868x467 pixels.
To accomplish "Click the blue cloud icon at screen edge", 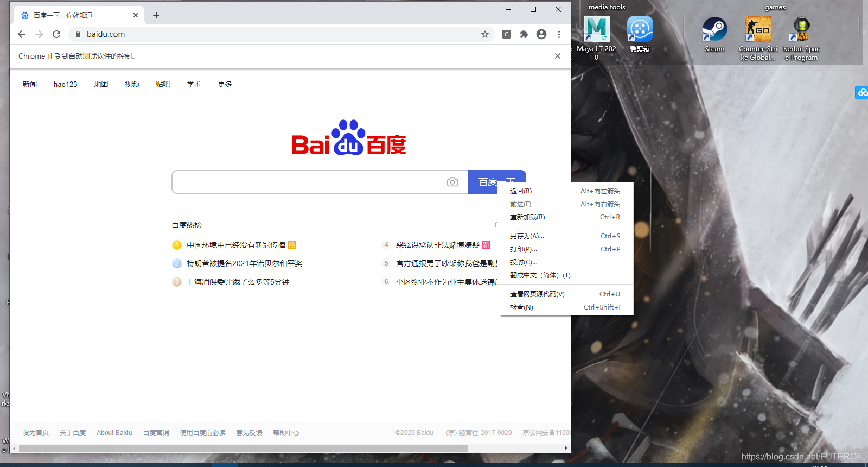I will (x=861, y=92).
